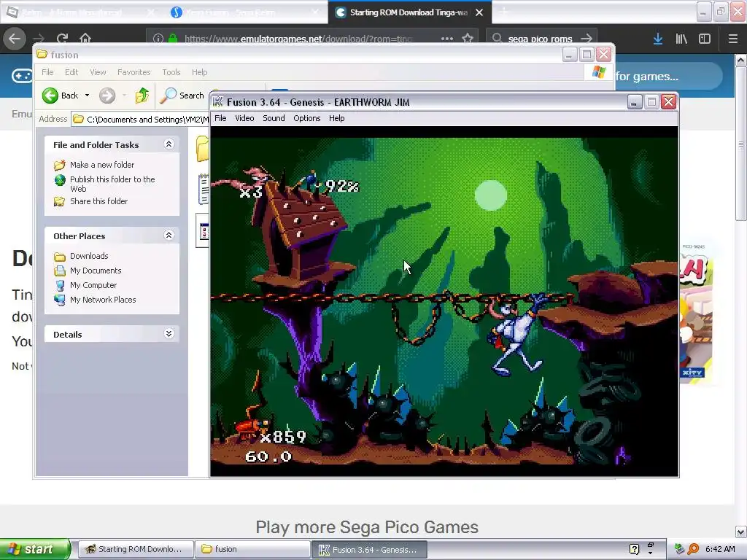The width and height of the screenshot is (747, 560).
Task: Open Firefox downloads arrow icon
Action: (658, 39)
